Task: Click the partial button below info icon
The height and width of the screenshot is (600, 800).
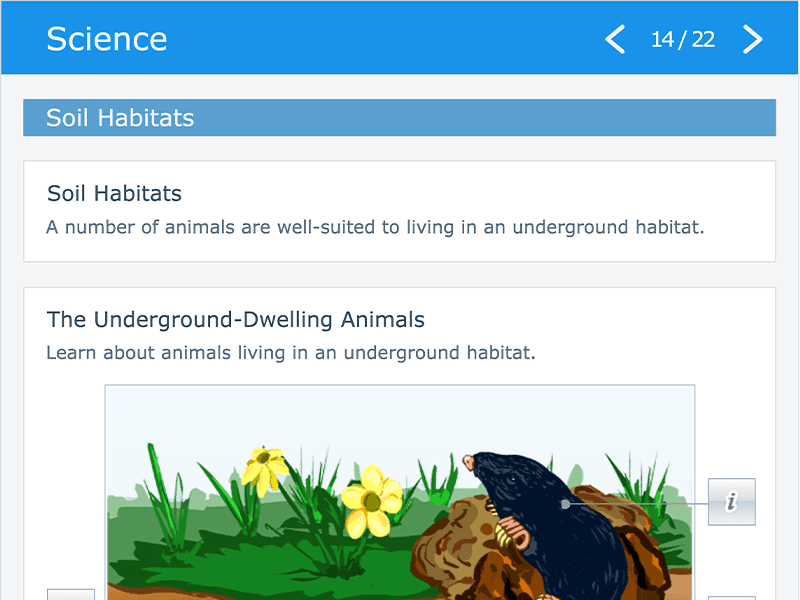Action: point(732,597)
